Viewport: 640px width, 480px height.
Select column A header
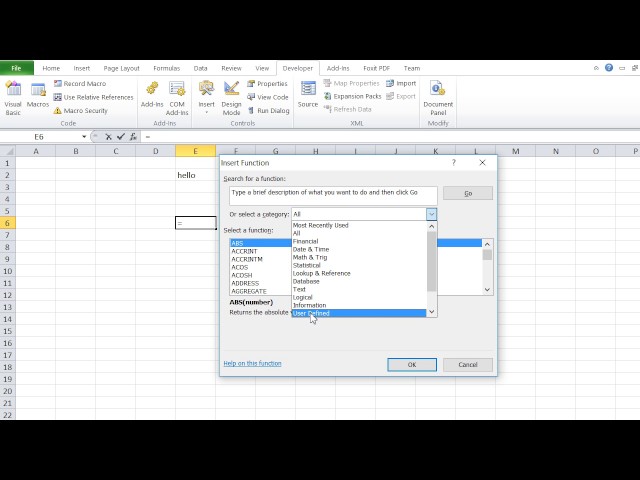coord(36,151)
